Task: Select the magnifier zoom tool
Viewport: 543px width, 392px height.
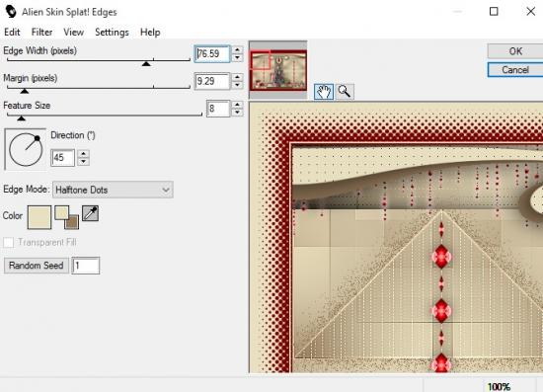Action: click(x=345, y=92)
